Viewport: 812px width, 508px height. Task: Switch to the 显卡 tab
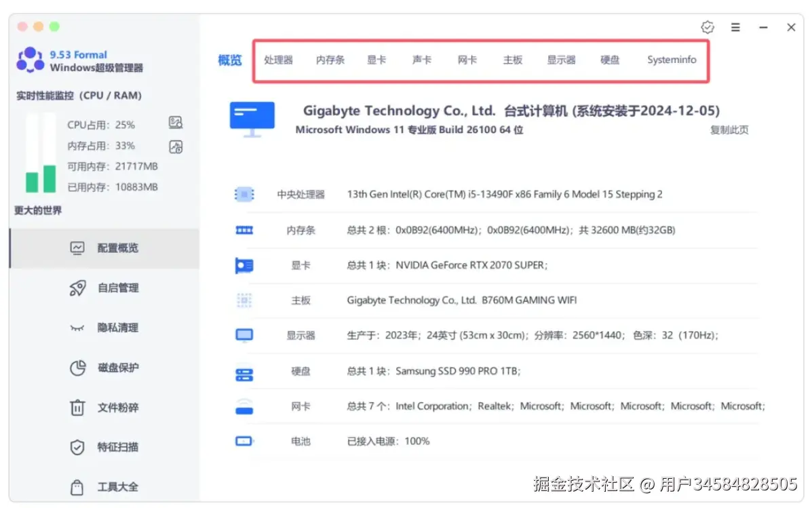376,60
